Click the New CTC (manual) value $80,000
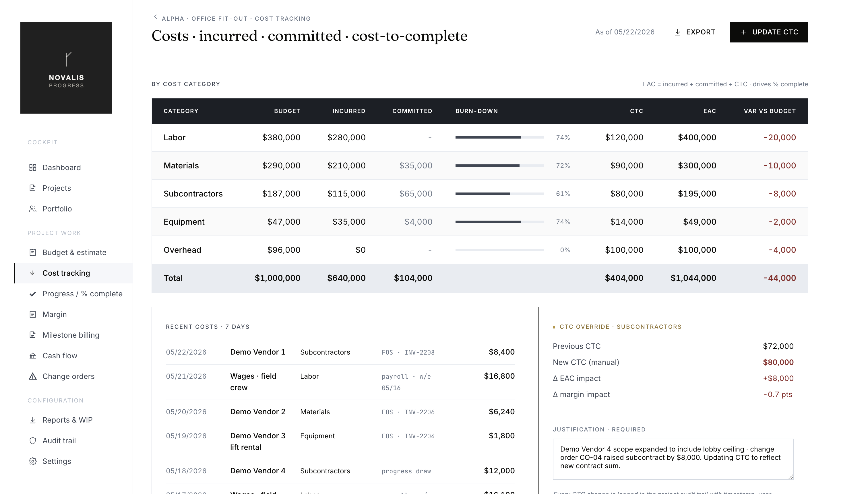The width and height of the screenshot is (868, 494). pyautogui.click(x=778, y=362)
